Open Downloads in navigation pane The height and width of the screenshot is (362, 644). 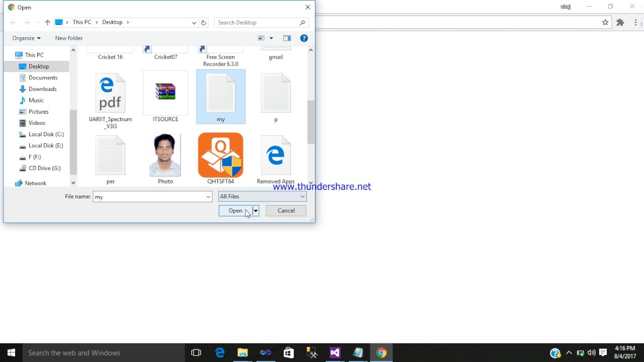click(x=42, y=89)
